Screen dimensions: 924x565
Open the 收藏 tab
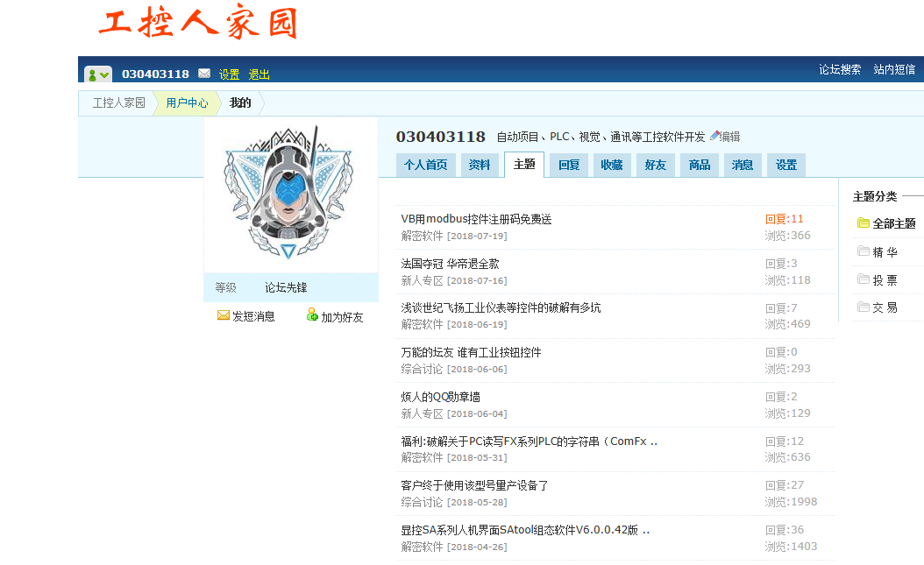[612, 165]
